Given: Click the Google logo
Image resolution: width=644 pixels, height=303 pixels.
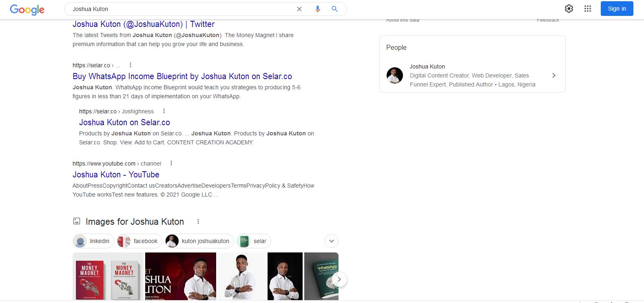Looking at the screenshot, I should point(27,9).
